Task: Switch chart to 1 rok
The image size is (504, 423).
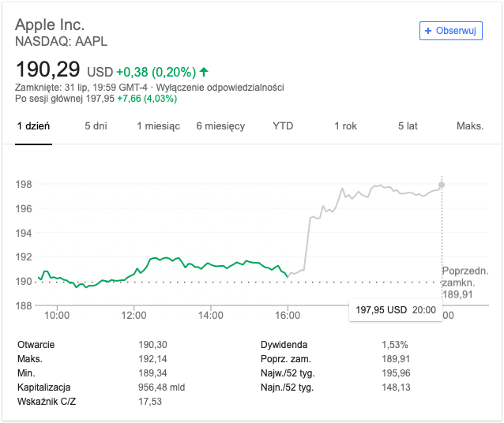Action: coord(345,126)
